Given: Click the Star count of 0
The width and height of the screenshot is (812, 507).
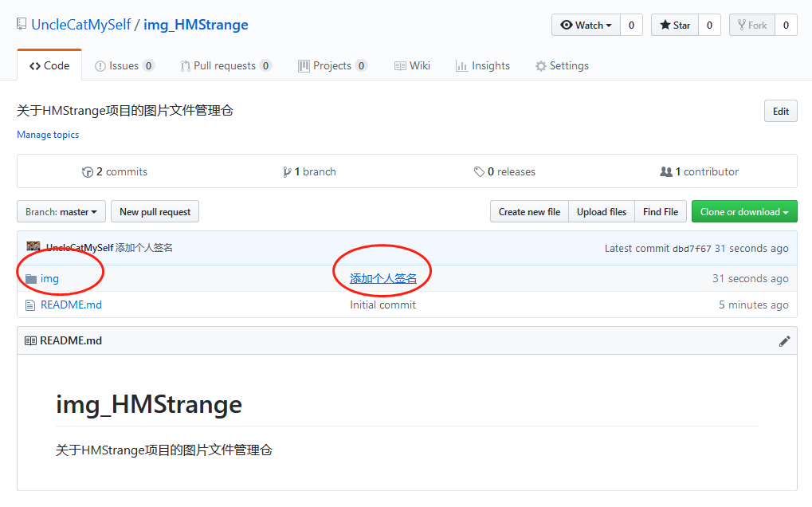Looking at the screenshot, I should click(709, 25).
